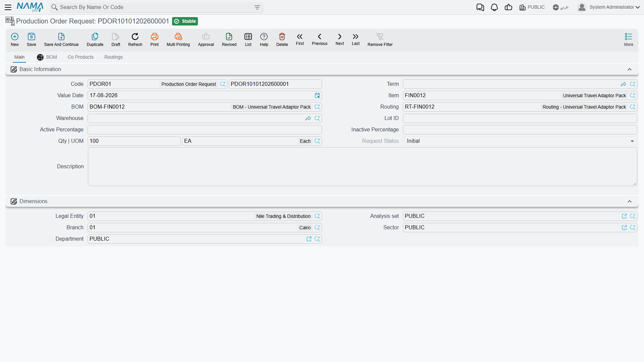The height and width of the screenshot is (362, 644).
Task: Click the thumbs-up feedback icon
Action: [x=508, y=7]
